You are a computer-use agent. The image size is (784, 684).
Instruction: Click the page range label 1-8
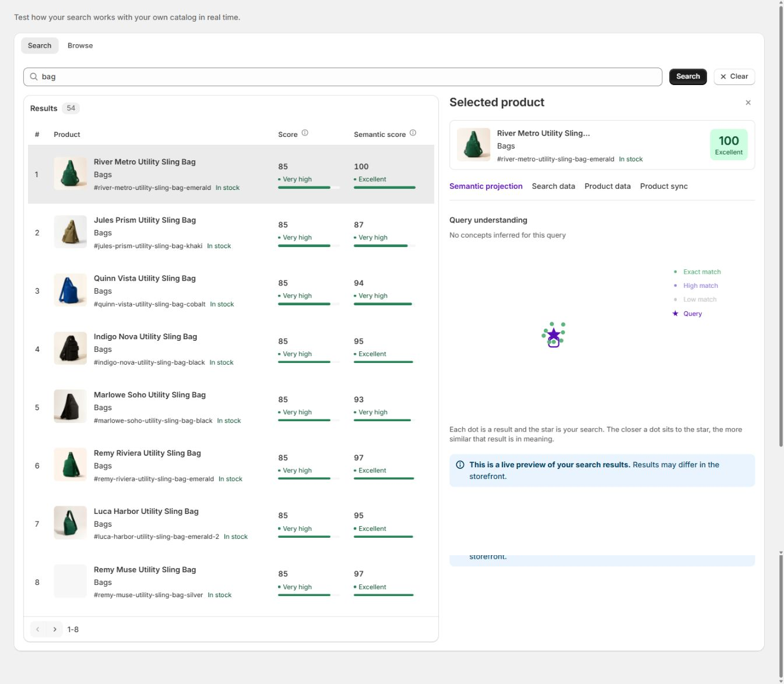pyautogui.click(x=73, y=629)
